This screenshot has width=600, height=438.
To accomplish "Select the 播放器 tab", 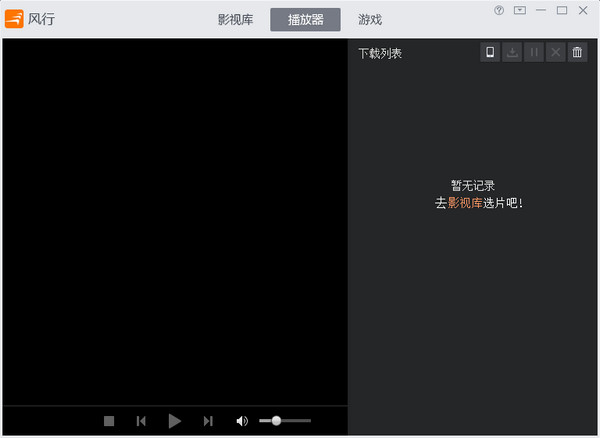I will 305,20.
